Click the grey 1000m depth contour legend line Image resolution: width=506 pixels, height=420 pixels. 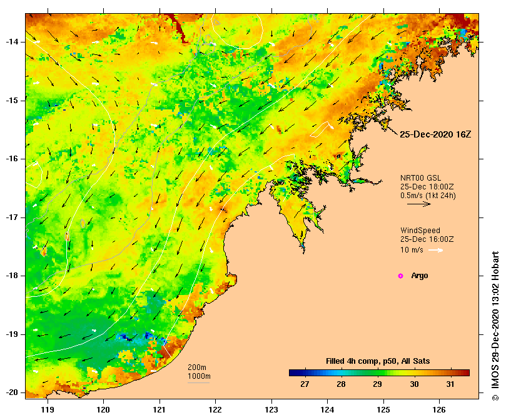[x=199, y=383]
